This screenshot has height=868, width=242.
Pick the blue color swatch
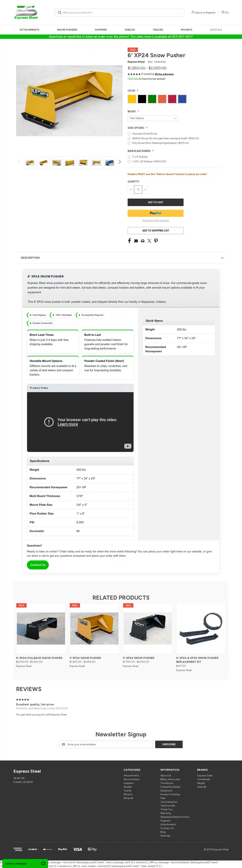pyautogui.click(x=182, y=99)
